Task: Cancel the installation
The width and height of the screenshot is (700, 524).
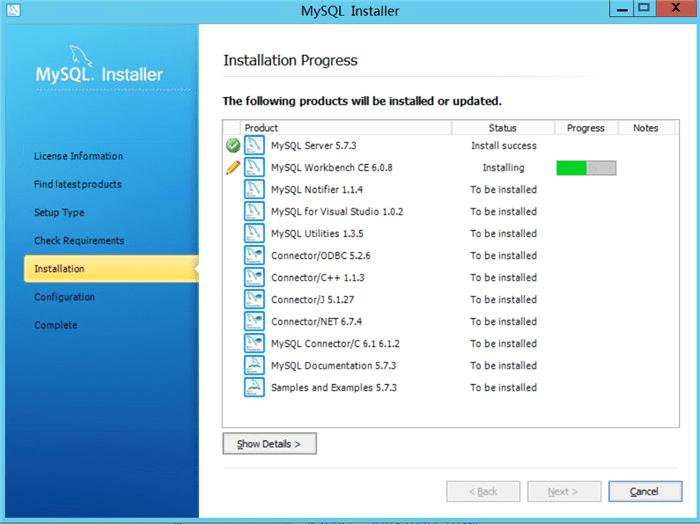Action: 645,491
